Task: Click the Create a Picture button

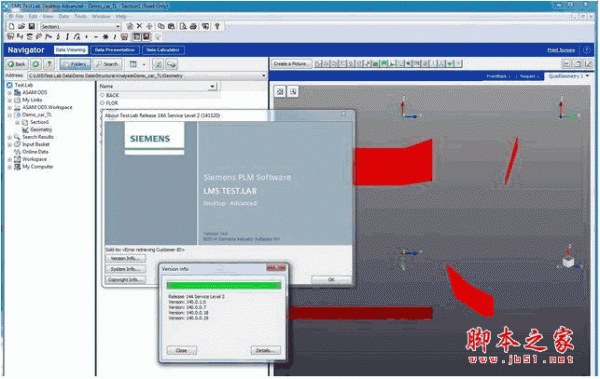Action: click(x=291, y=64)
